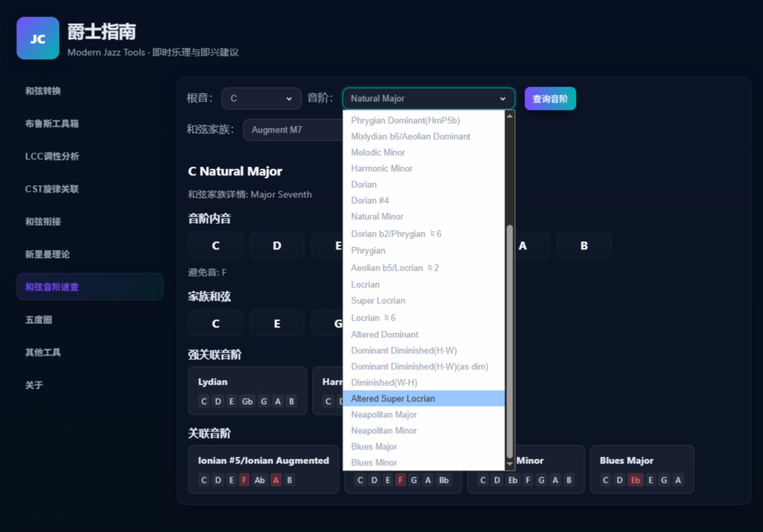Open the Blues Major related scale card
Image resolution: width=763 pixels, height=532 pixels.
pyautogui.click(x=642, y=469)
